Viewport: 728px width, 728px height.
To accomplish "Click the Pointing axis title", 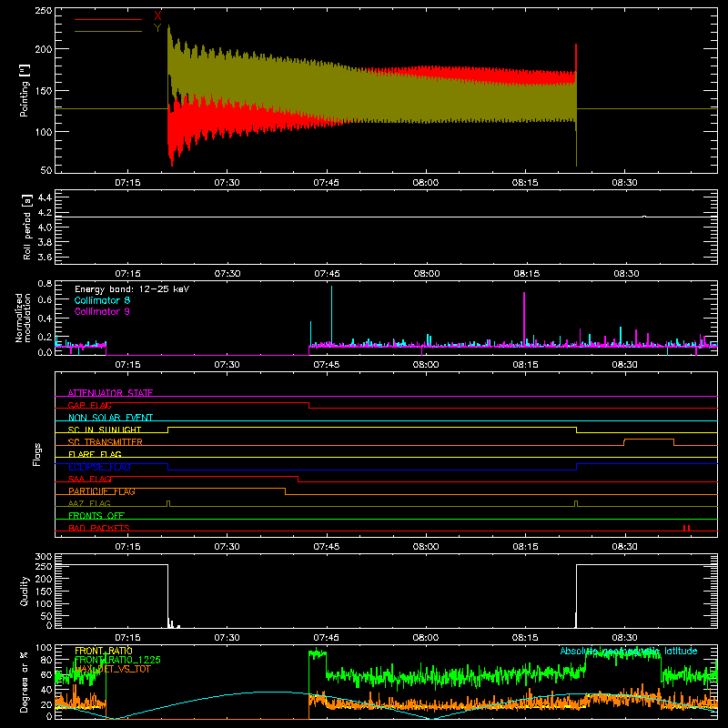I will point(25,90).
